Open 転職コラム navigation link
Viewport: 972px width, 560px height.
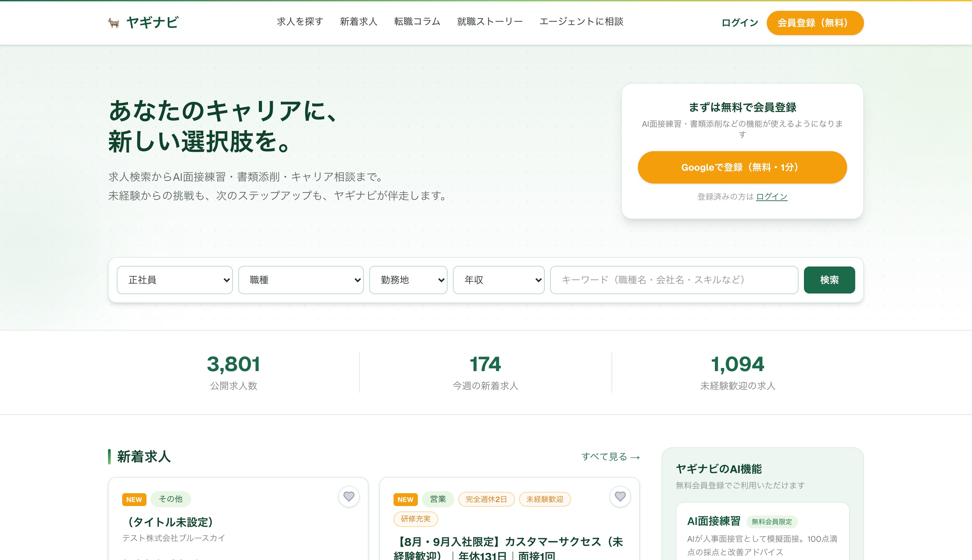417,22
